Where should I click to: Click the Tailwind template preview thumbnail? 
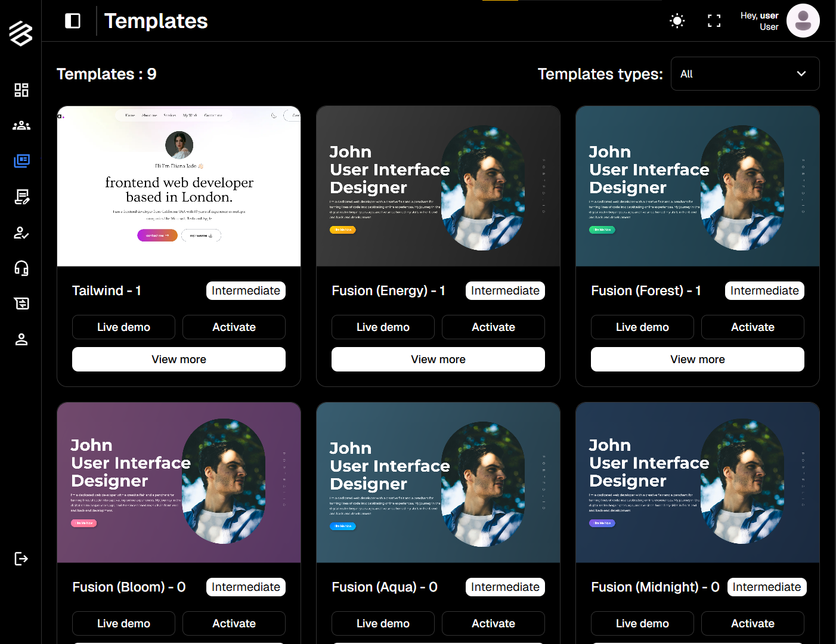click(179, 186)
